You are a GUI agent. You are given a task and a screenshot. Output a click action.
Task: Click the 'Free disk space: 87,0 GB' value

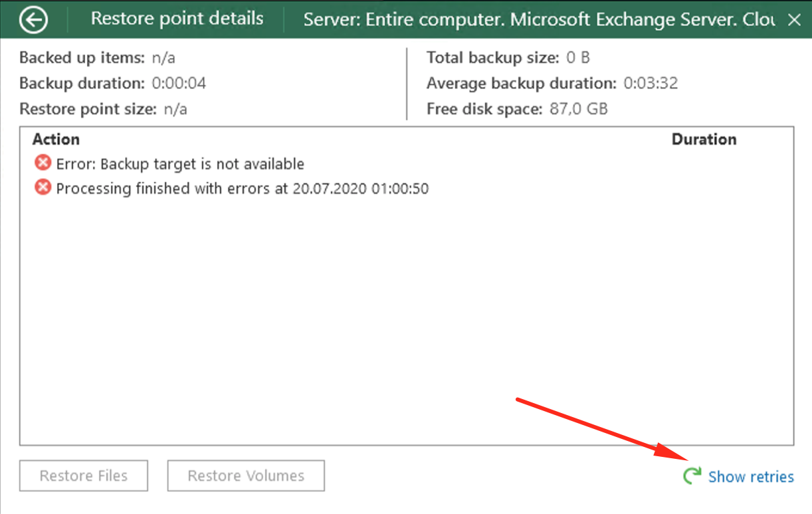coord(517,108)
